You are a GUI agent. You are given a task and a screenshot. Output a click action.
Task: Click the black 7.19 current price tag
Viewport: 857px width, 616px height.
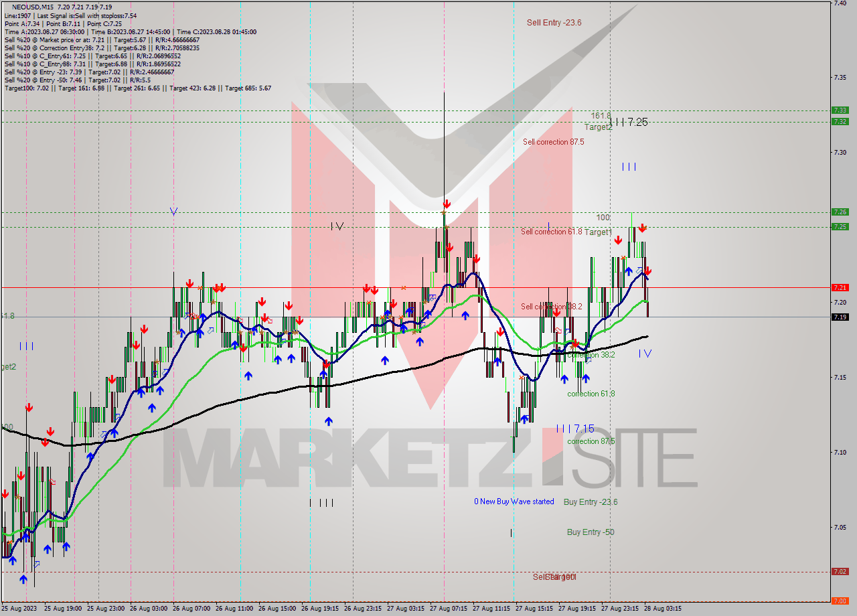[x=840, y=317]
